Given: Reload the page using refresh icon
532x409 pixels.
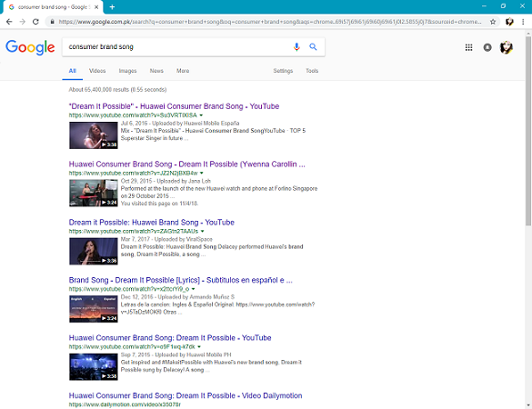Looking at the screenshot, I should click(x=35, y=22).
